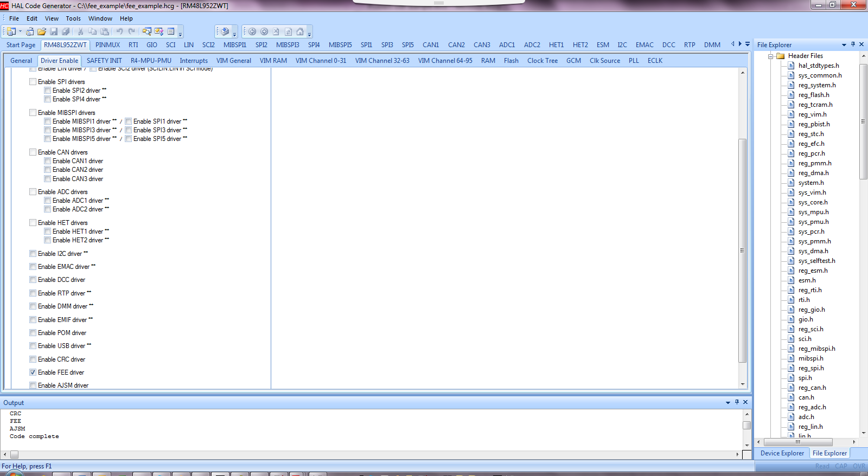Click the Undo arrow icon
The width and height of the screenshot is (868, 476).
click(119, 31)
